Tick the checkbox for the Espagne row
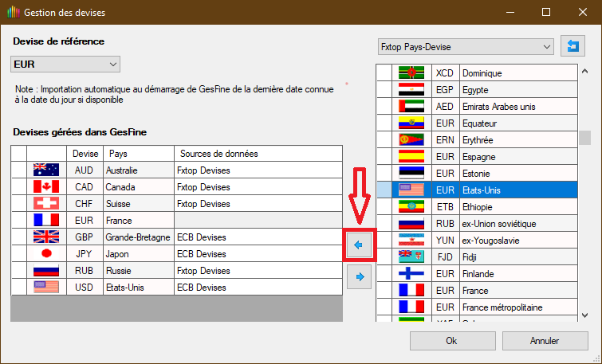 click(x=385, y=156)
